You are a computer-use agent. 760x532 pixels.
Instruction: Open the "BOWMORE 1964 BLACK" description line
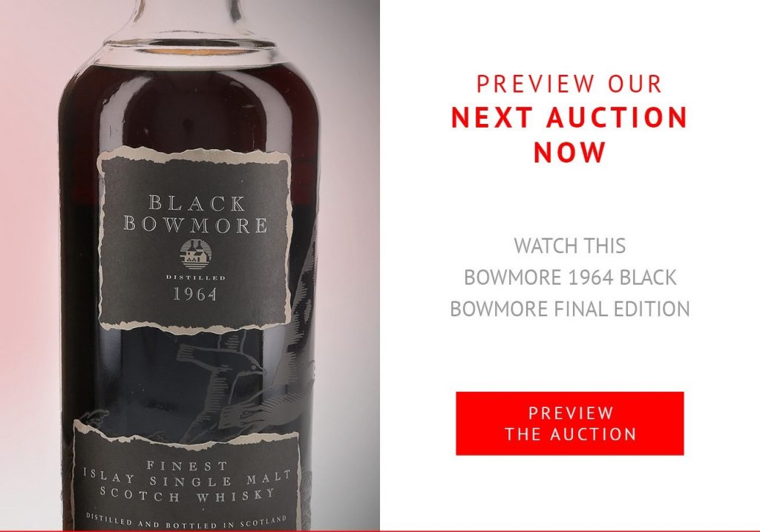pos(569,278)
